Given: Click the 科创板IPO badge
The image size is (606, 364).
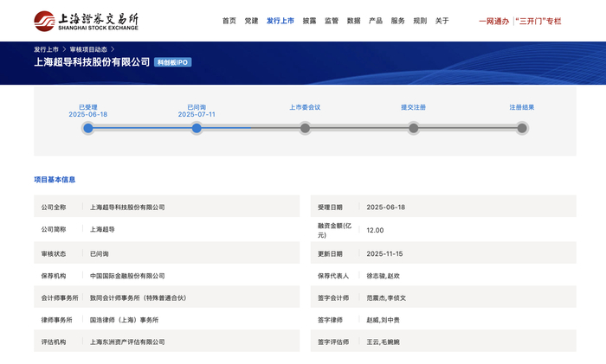Looking at the screenshot, I should 173,62.
